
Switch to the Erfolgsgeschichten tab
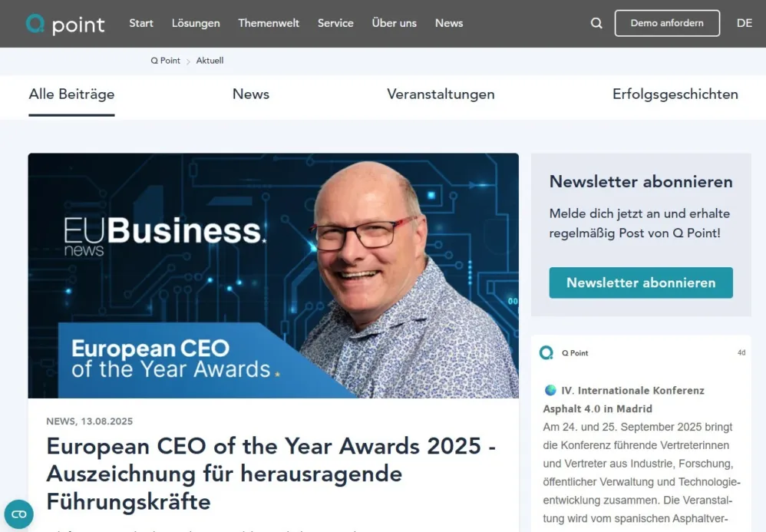click(675, 94)
